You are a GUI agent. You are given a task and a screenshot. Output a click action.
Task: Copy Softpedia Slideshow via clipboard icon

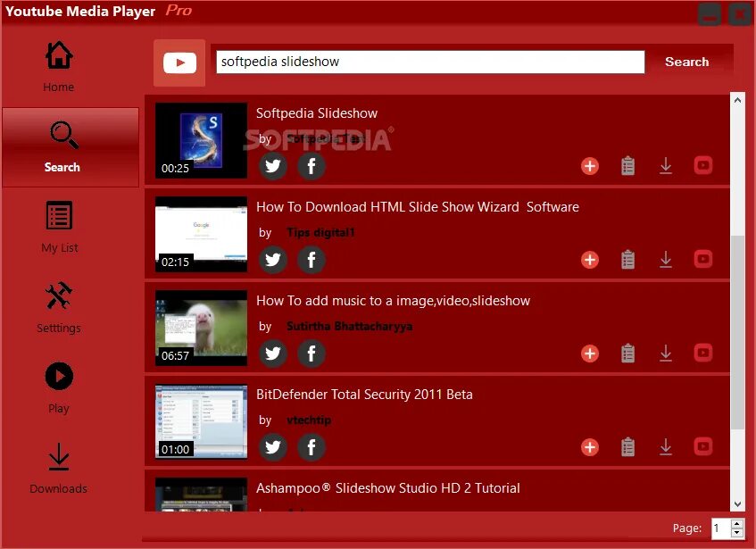pos(627,166)
